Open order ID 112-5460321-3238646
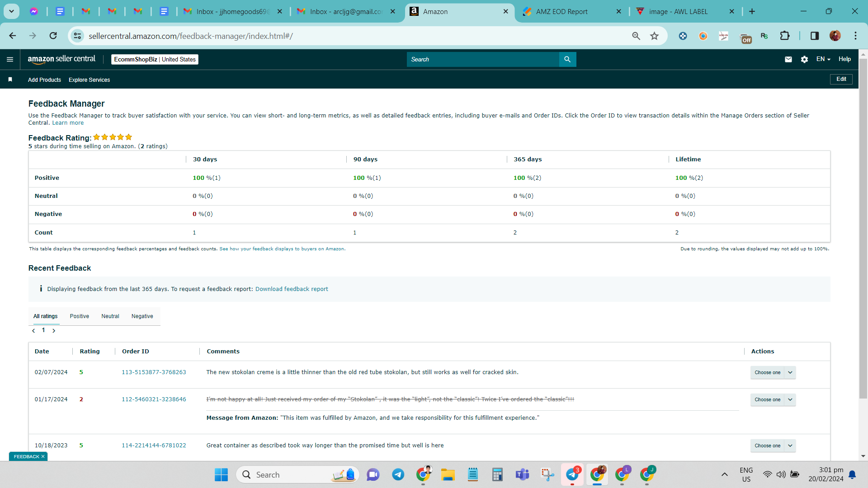This screenshot has height=488, width=868. click(x=154, y=399)
